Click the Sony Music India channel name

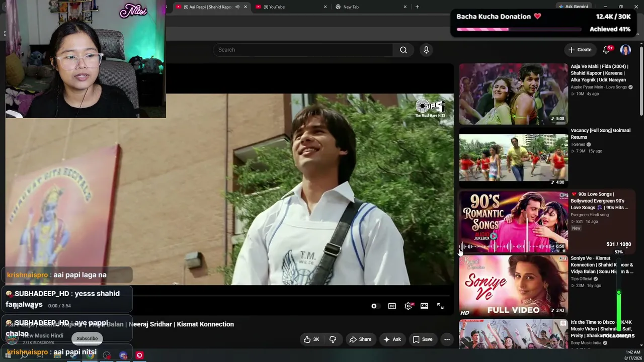coord(586,343)
